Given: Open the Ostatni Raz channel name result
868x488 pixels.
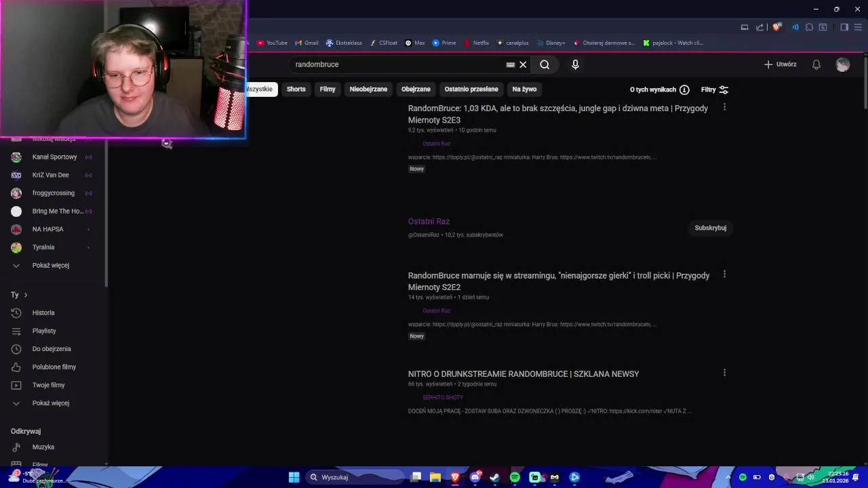Looking at the screenshot, I should (x=429, y=222).
